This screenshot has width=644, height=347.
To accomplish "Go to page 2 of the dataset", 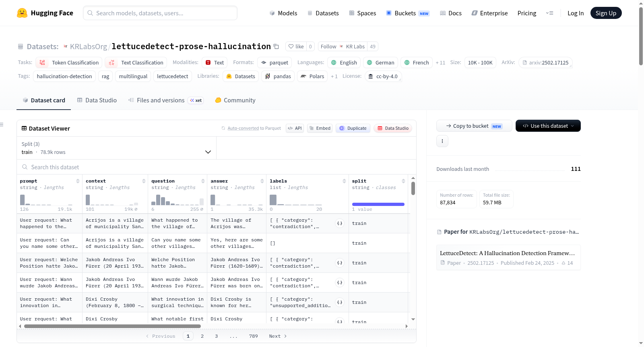I will [202, 336].
